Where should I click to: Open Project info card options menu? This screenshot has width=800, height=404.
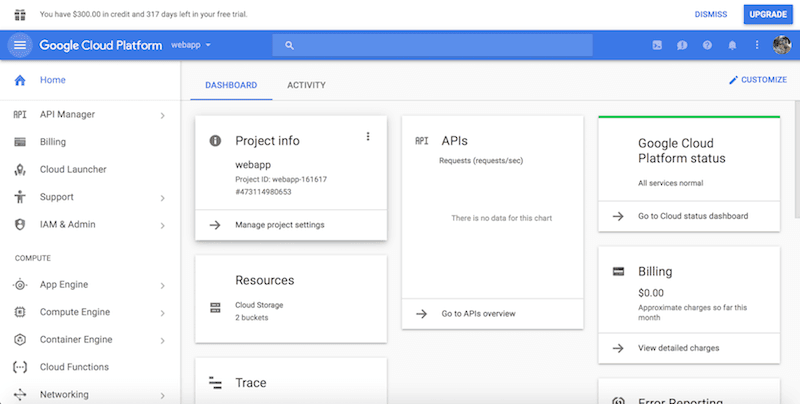[x=368, y=137]
